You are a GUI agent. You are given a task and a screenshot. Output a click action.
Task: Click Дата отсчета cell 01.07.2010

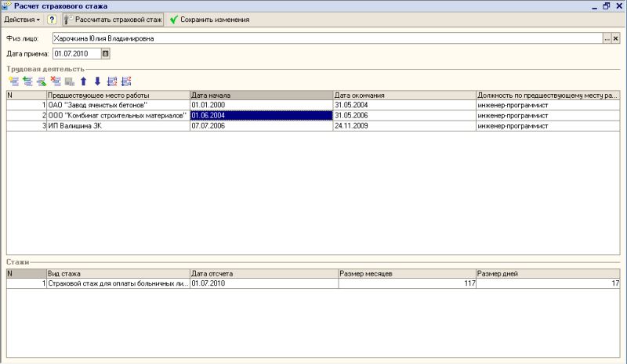click(264, 283)
